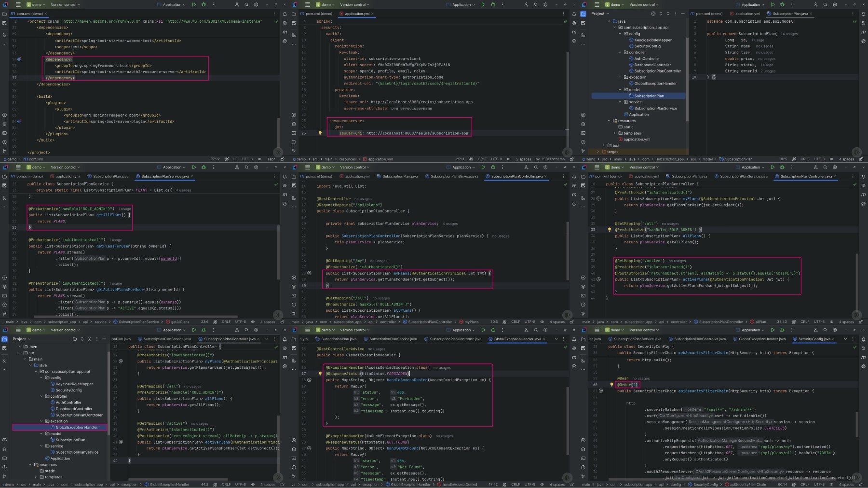Click lightbulb beside @Order annotation in SecurityConfig.java
The image size is (868, 488).
[611, 385]
